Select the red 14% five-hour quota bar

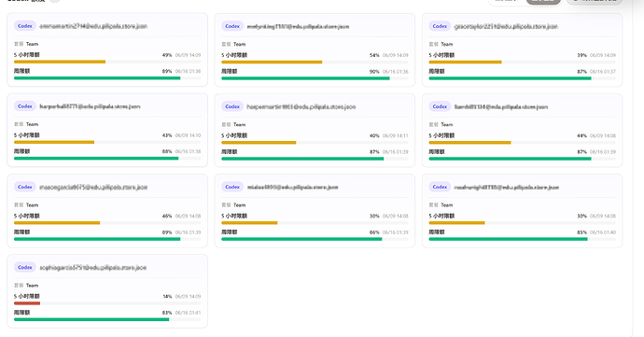[27, 303]
